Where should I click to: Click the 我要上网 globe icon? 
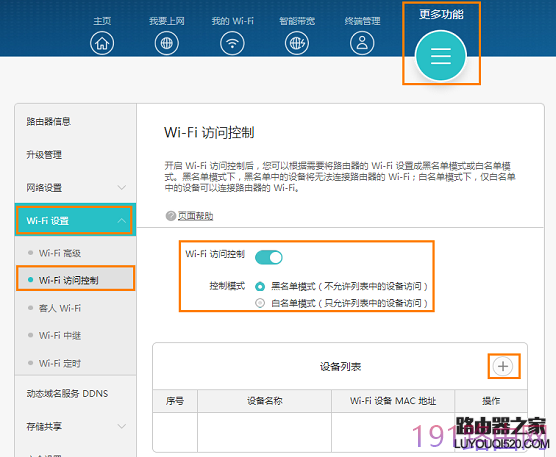pos(167,43)
